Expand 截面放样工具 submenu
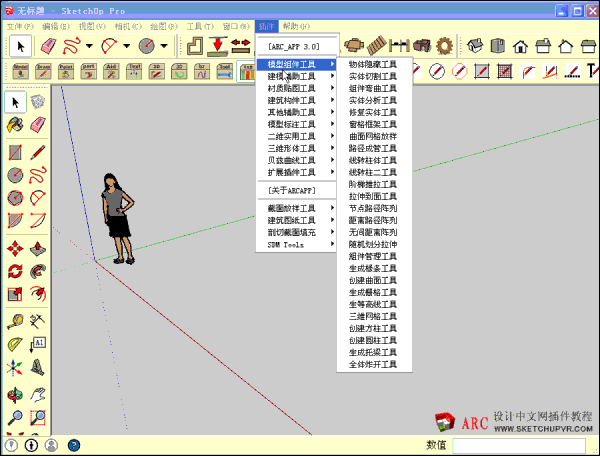This screenshot has height=456, width=600. (x=296, y=208)
